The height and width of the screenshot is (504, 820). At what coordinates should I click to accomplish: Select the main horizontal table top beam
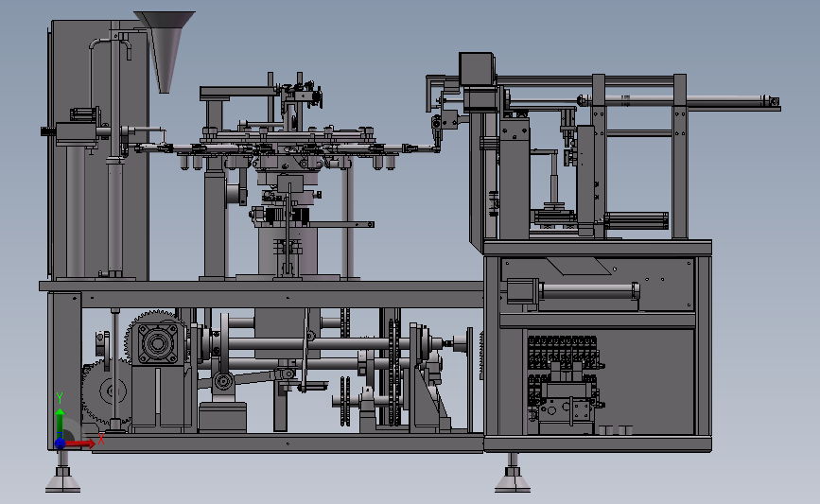pyautogui.click(x=261, y=286)
